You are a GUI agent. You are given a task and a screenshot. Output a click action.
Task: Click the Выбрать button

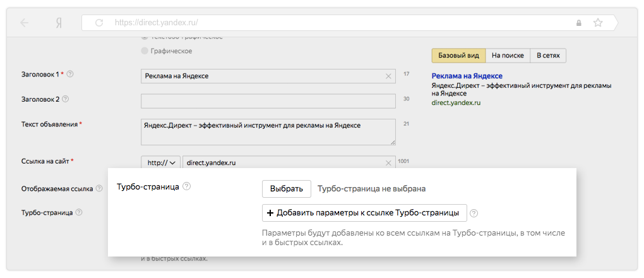287,189
